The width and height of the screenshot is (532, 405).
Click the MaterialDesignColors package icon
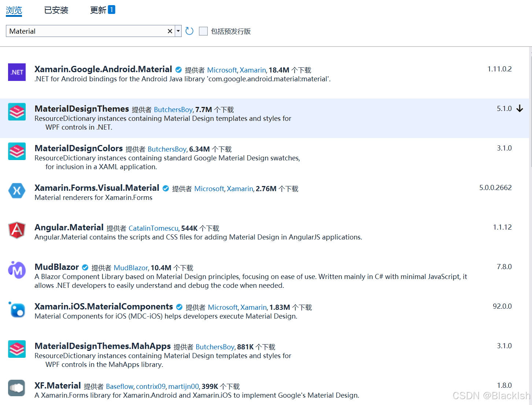tap(17, 151)
